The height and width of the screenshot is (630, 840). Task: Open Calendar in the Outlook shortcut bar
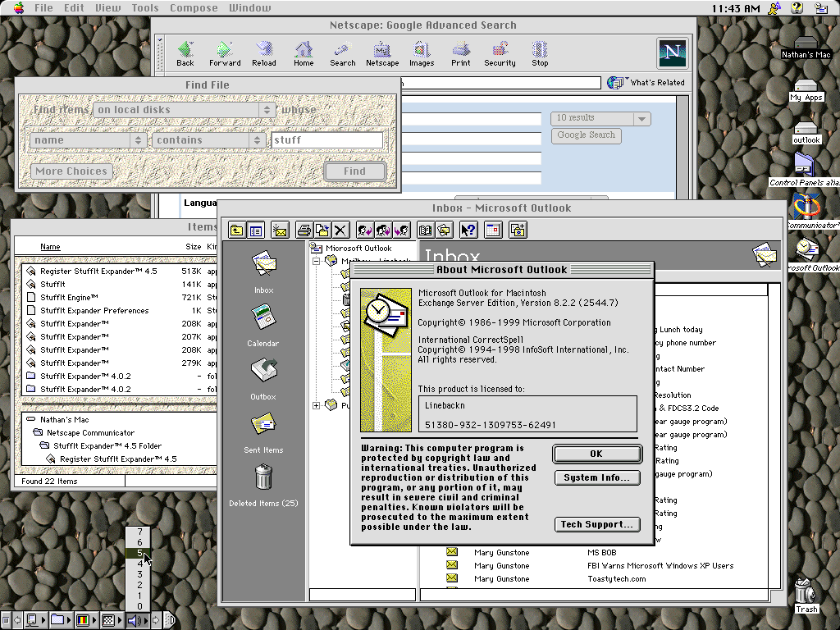[262, 317]
